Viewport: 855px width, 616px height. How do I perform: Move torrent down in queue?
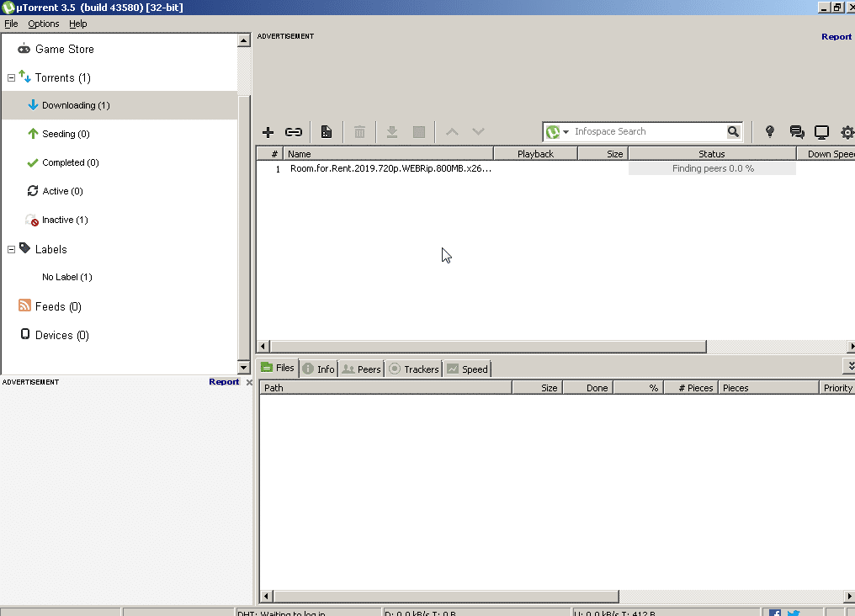[478, 131]
